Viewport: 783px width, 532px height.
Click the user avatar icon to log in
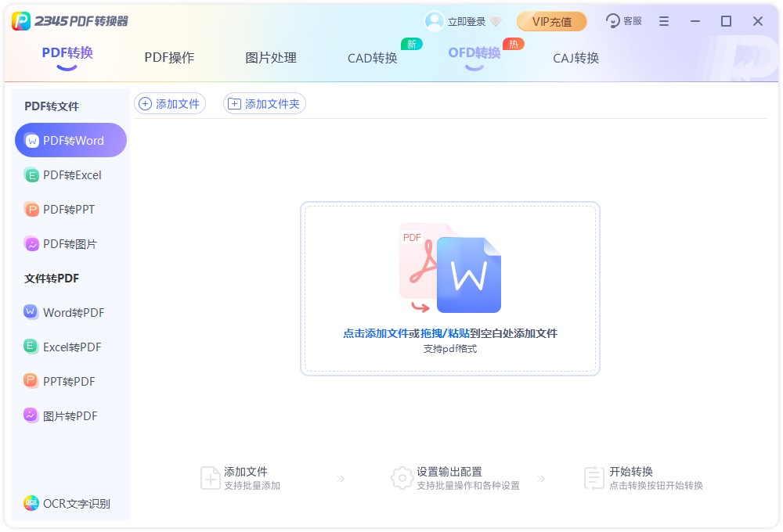pos(434,21)
